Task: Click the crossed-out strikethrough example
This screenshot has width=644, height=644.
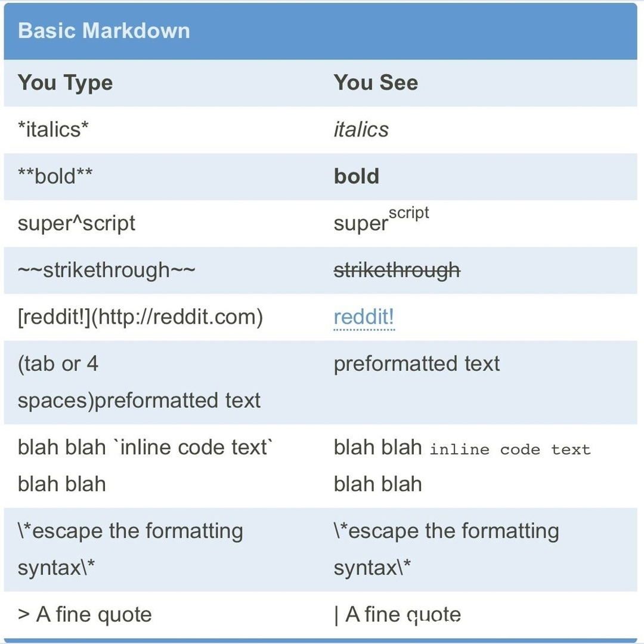Action: (x=397, y=270)
